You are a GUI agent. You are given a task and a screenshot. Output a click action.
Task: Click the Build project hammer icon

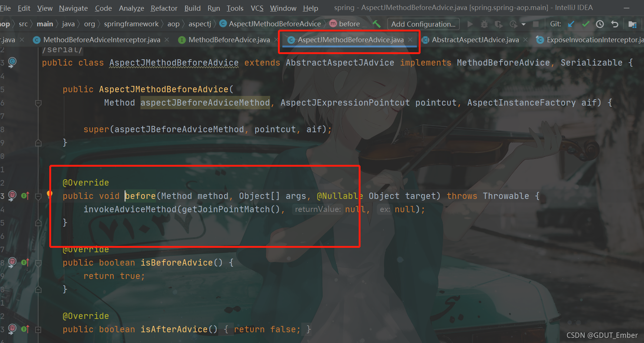coord(376,24)
